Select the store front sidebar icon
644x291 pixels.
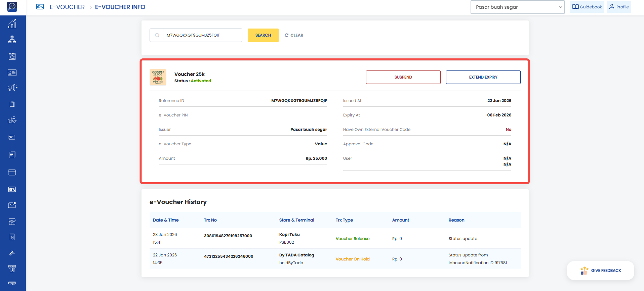[12, 222]
